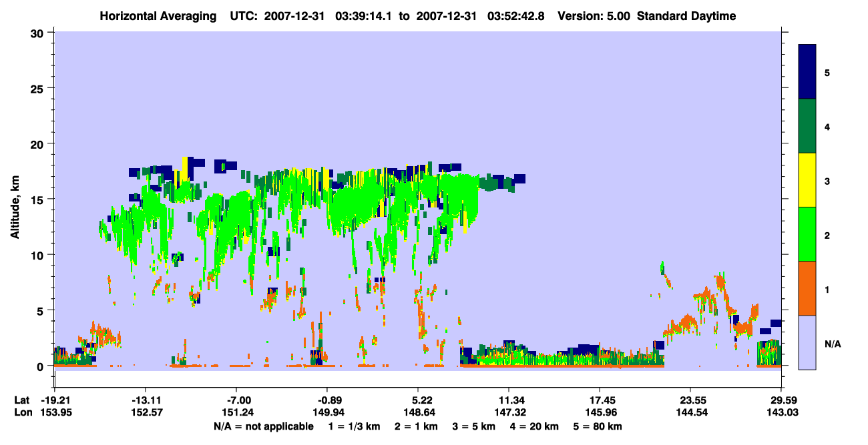Click the dark blue level 5 color swatch
This screenshot has width=868, height=445.
click(x=807, y=72)
